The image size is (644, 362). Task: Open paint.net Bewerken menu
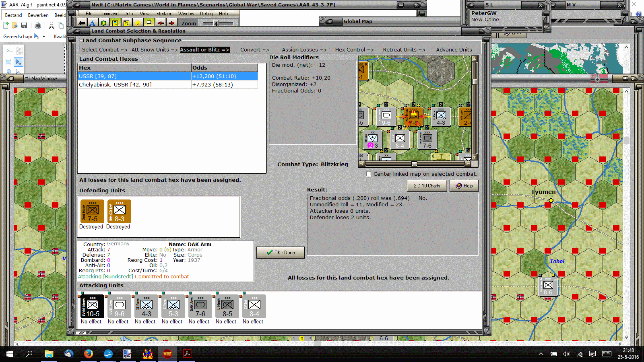38,15
